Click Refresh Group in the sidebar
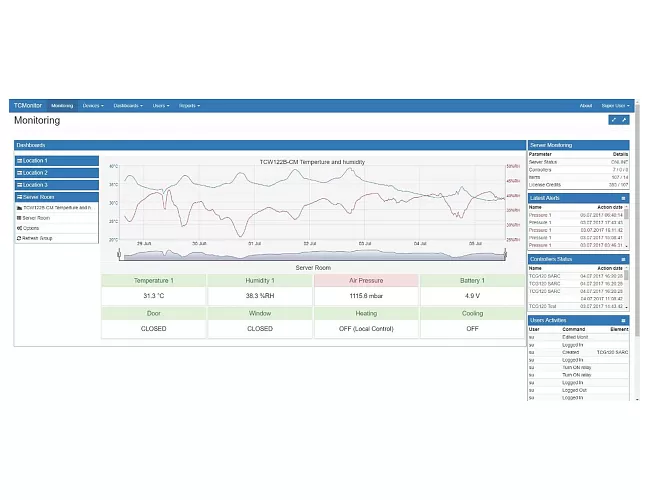Screen dimensions: 649x500 [x=38, y=238]
